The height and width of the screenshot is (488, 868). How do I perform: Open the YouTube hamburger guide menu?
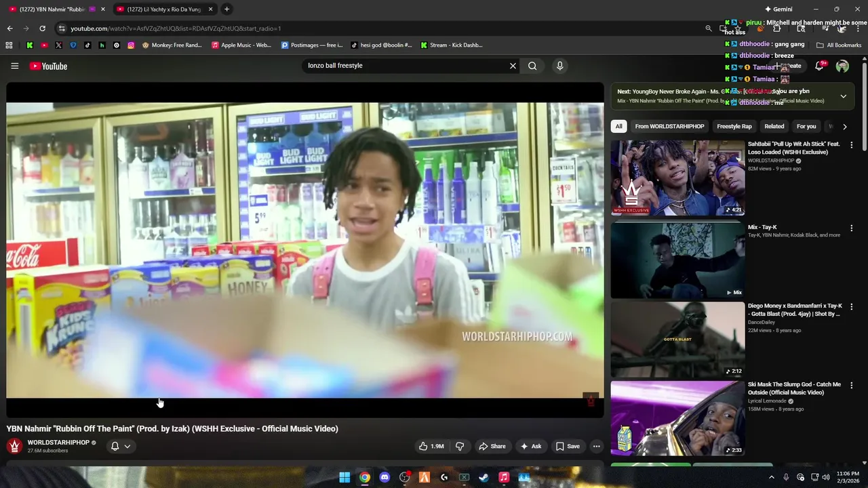tap(14, 66)
